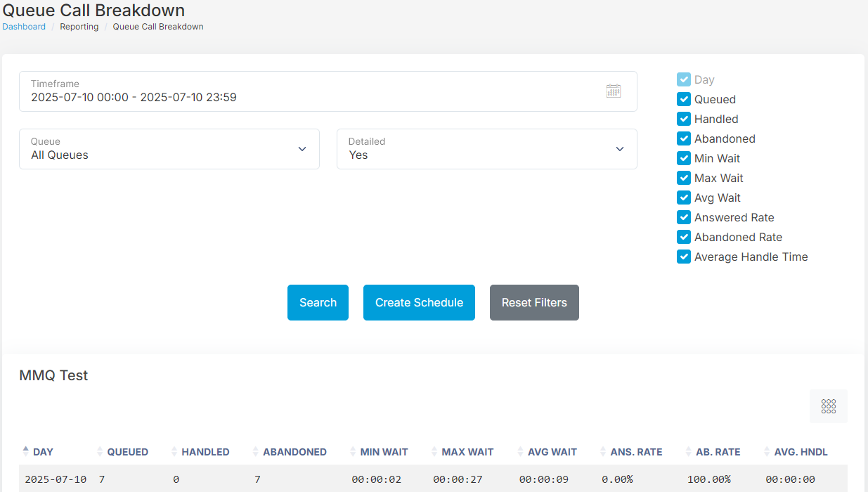Uncheck the Queued checkbox
Viewport: 868px width, 492px height.
pyautogui.click(x=684, y=99)
